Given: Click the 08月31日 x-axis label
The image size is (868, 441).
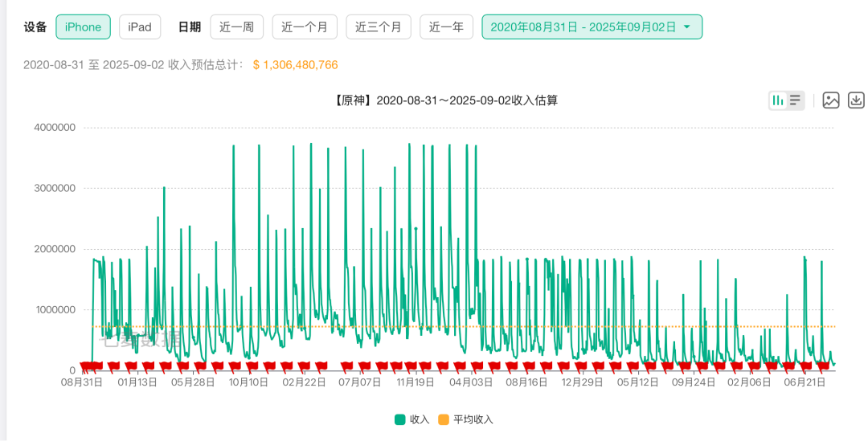Looking at the screenshot, I should pyautogui.click(x=81, y=382).
